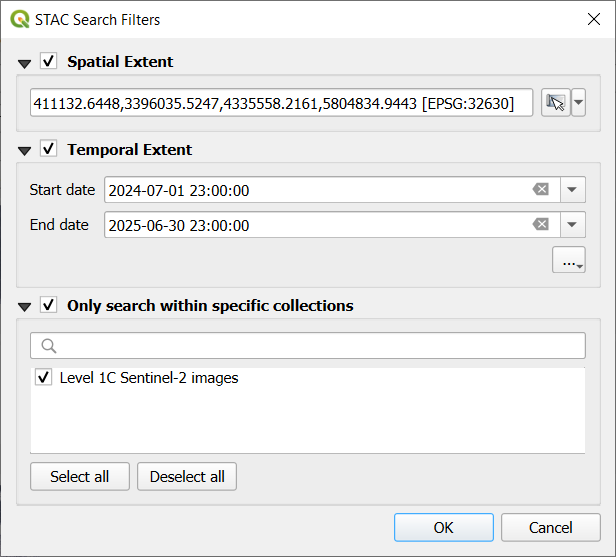Click Cancel to dismiss the dialog
Image resolution: width=616 pixels, height=557 pixels.
[x=550, y=528]
